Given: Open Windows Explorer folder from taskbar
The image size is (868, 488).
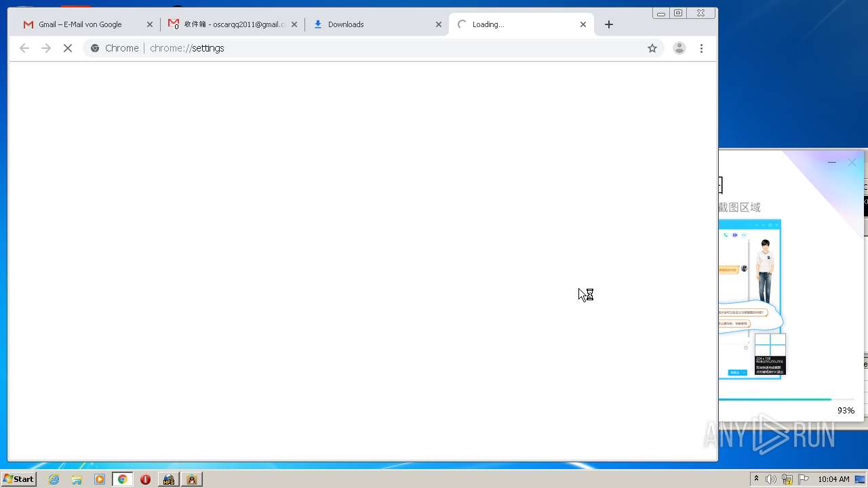Looking at the screenshot, I should pos(77,479).
